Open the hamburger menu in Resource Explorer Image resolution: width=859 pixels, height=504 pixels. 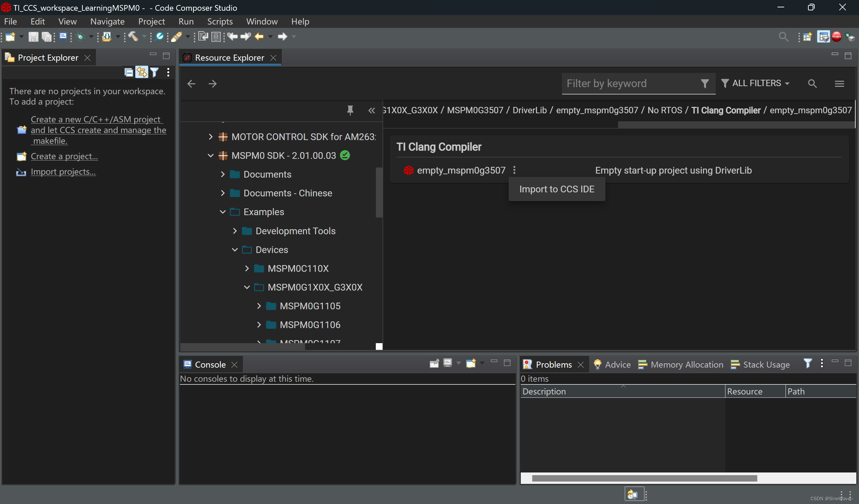click(x=839, y=83)
